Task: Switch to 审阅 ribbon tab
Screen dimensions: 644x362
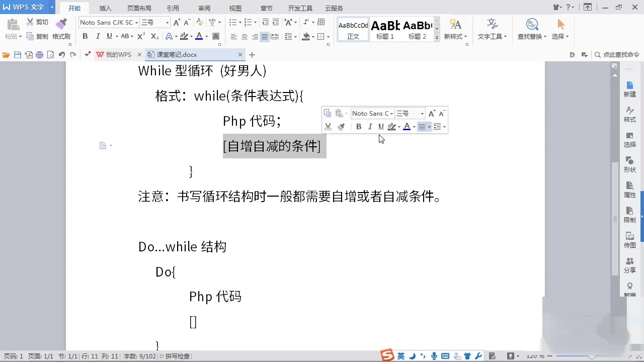Action: 204,8
